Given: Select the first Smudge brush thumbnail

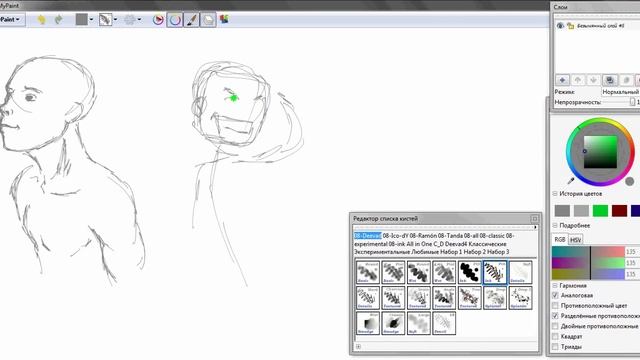Looking at the screenshot, I should pyautogui.click(x=368, y=323).
